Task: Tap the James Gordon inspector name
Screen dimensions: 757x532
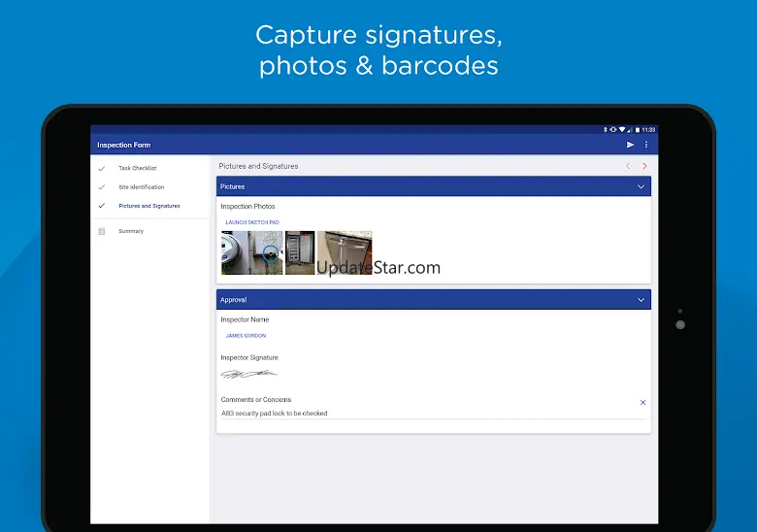Action: 246,336
